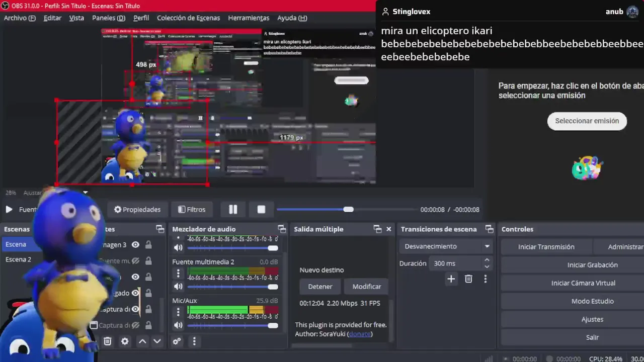The width and height of the screenshot is (644, 362).
Task: Click Iniciar Transmisión button
Action: 546,247
